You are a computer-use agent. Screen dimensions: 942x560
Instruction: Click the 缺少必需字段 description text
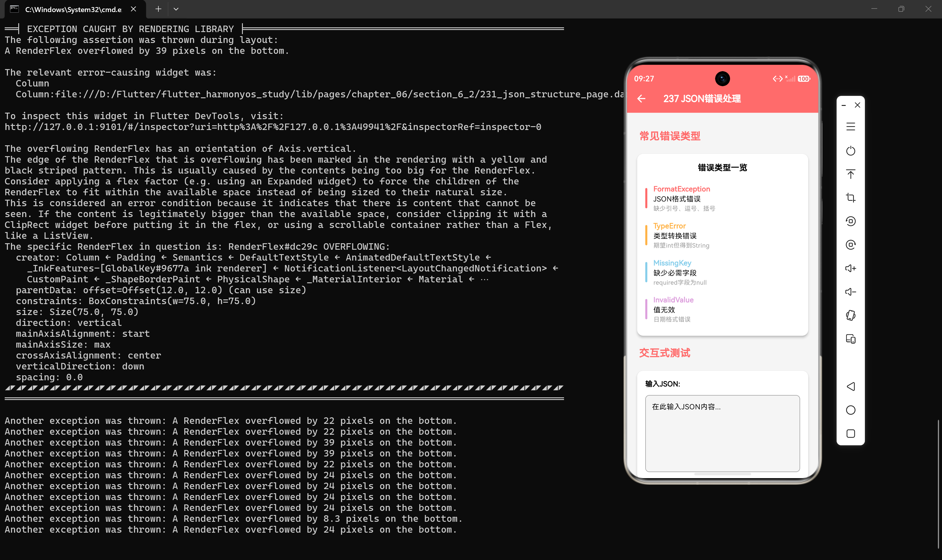[x=675, y=273]
